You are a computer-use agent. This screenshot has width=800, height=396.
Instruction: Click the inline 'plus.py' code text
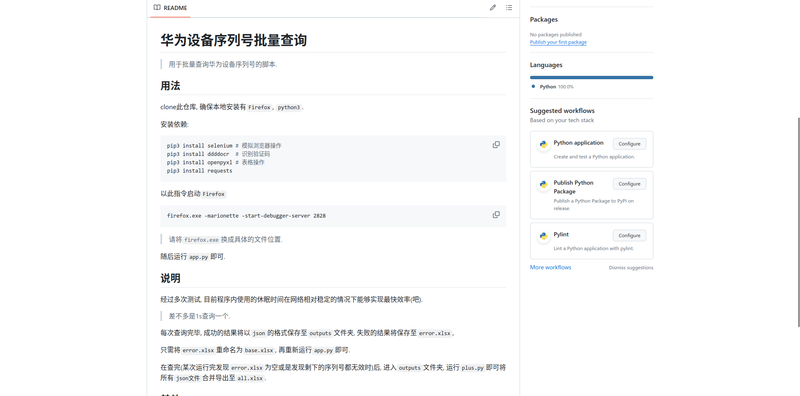pyautogui.click(x=472, y=368)
